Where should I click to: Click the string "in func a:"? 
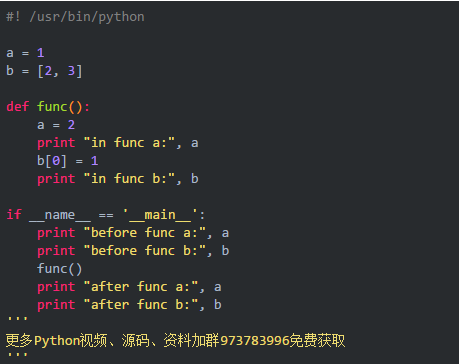coord(129,143)
